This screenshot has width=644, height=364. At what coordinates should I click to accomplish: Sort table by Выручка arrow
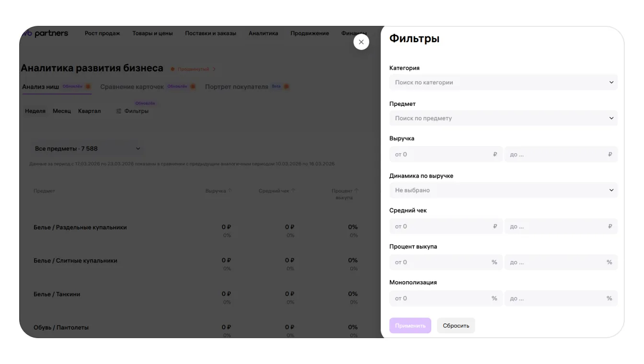[230, 191]
